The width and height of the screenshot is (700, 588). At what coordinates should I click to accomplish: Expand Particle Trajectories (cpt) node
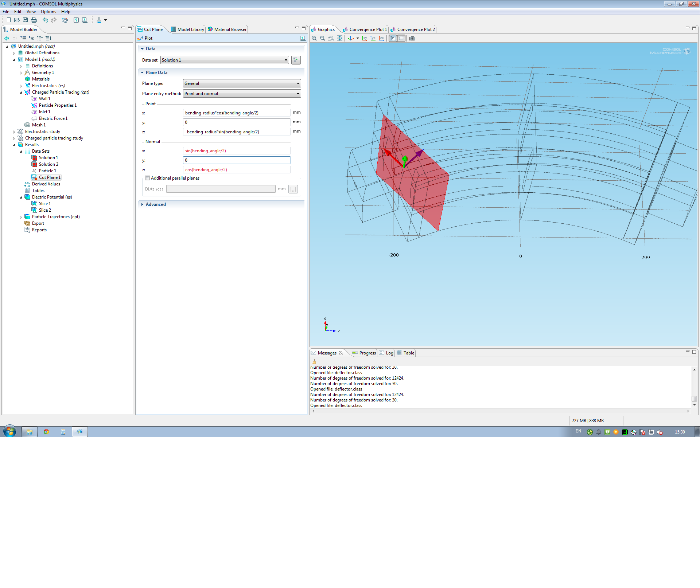click(x=21, y=217)
